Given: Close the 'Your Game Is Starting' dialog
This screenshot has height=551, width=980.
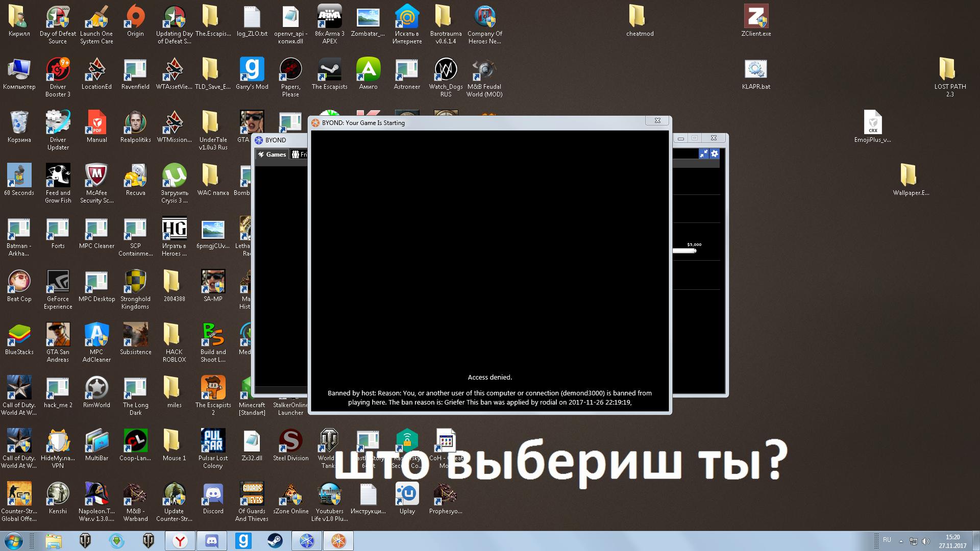Looking at the screenshot, I should [657, 121].
